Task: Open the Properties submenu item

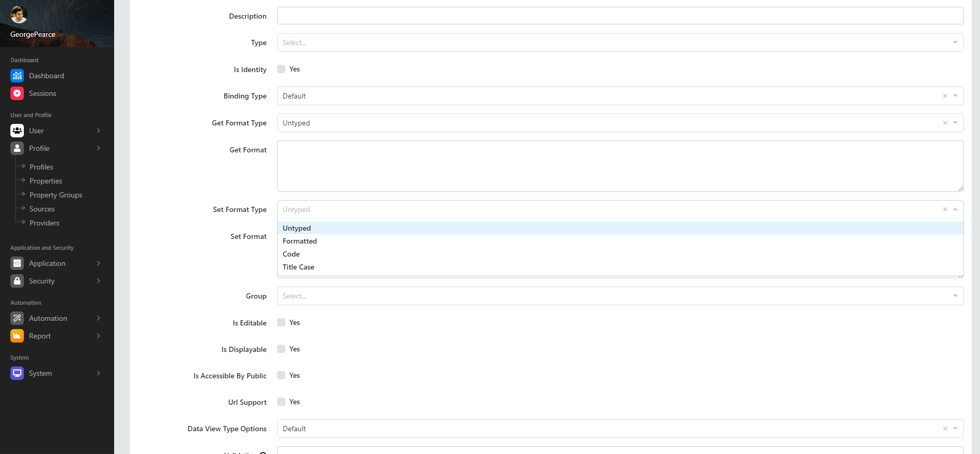Action: coord(46,181)
